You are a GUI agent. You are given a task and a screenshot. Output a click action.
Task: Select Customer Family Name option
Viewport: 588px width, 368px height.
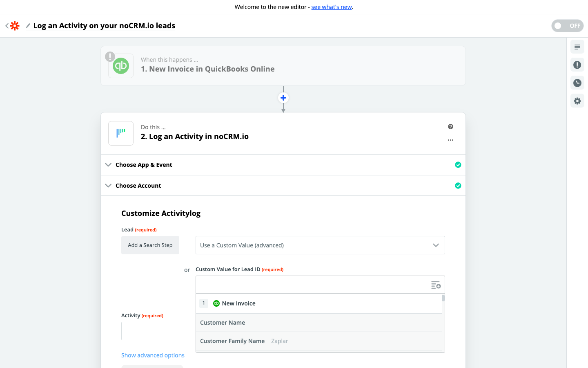click(232, 341)
